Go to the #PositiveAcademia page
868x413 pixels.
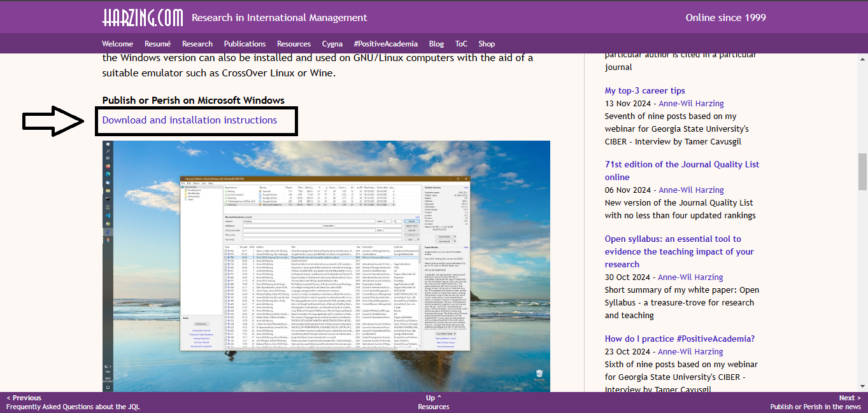point(386,44)
